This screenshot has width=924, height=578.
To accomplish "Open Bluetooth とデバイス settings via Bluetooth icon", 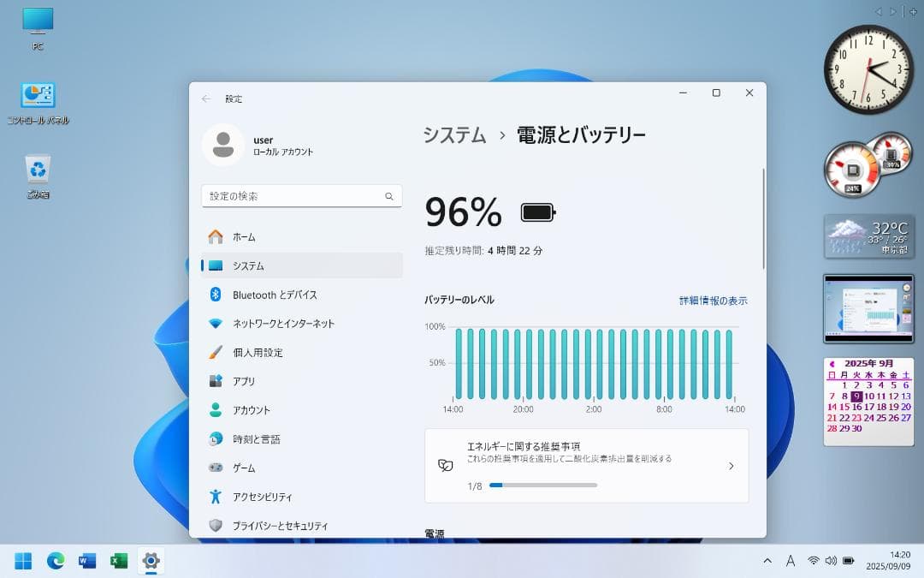I will click(x=216, y=294).
